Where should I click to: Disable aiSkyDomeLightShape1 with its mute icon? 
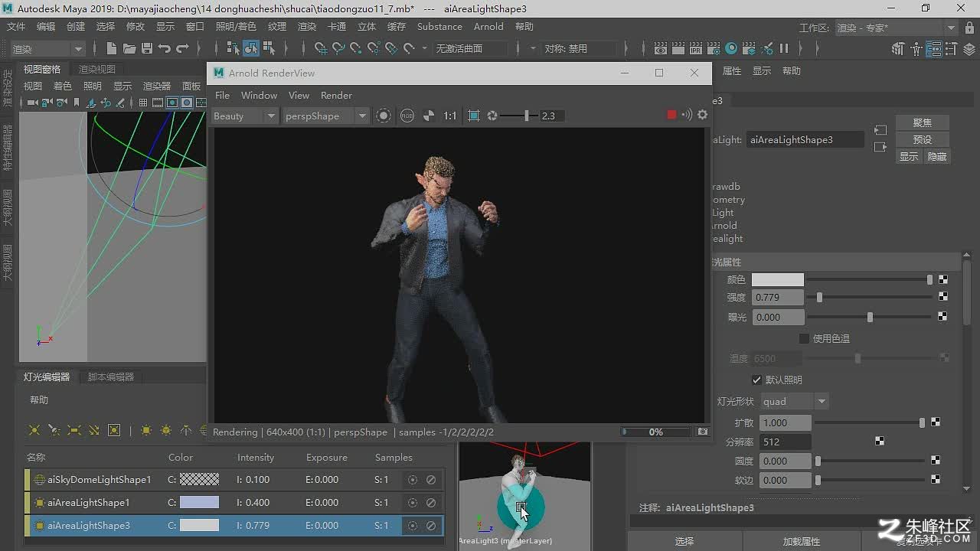coord(431,480)
